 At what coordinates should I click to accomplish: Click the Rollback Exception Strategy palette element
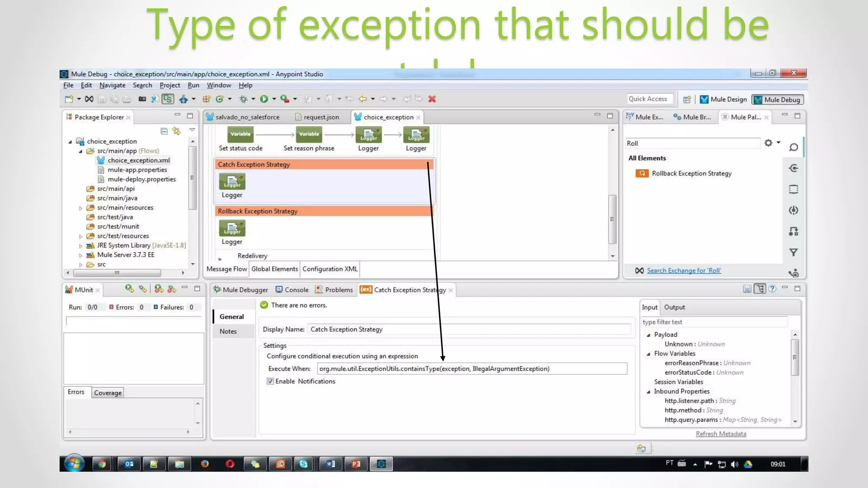point(684,173)
